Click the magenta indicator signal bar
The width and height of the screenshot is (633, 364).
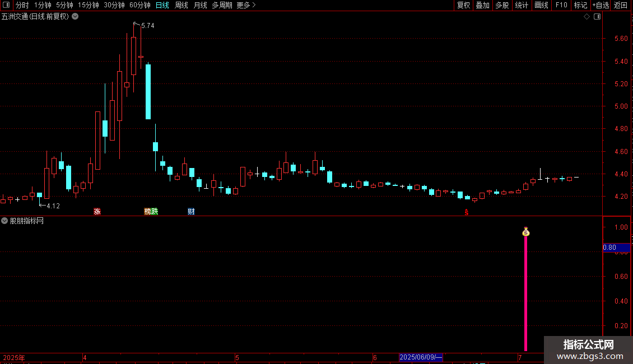pyautogui.click(x=525, y=293)
